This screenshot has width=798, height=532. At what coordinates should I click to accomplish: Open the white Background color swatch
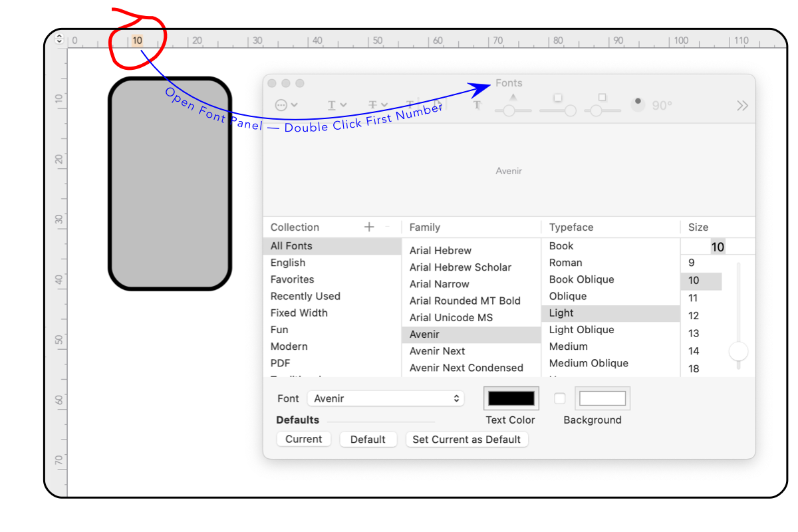[602, 398]
